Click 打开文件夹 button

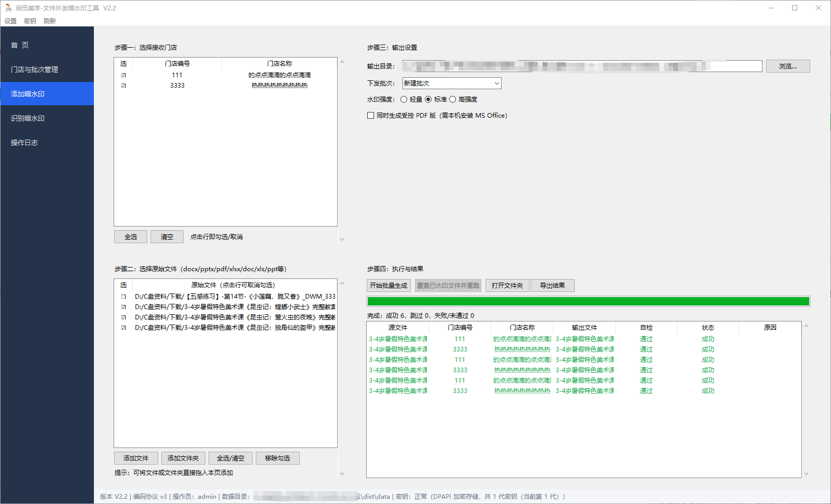pos(507,286)
